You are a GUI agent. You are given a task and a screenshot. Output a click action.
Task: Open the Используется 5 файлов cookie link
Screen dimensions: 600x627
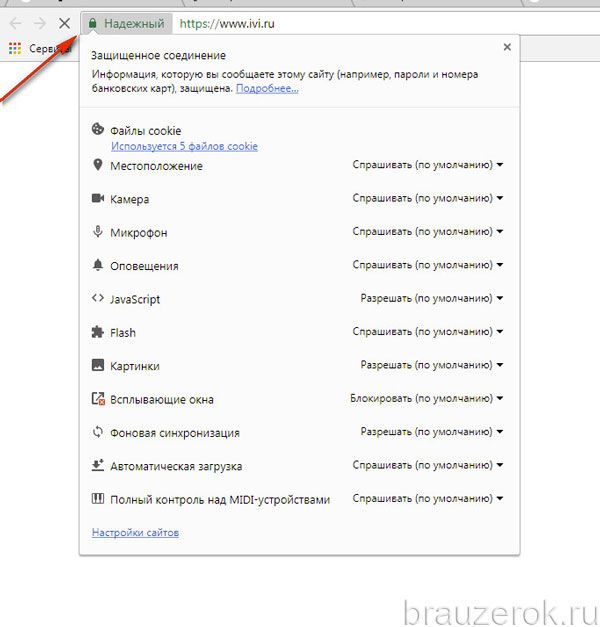[x=184, y=146]
